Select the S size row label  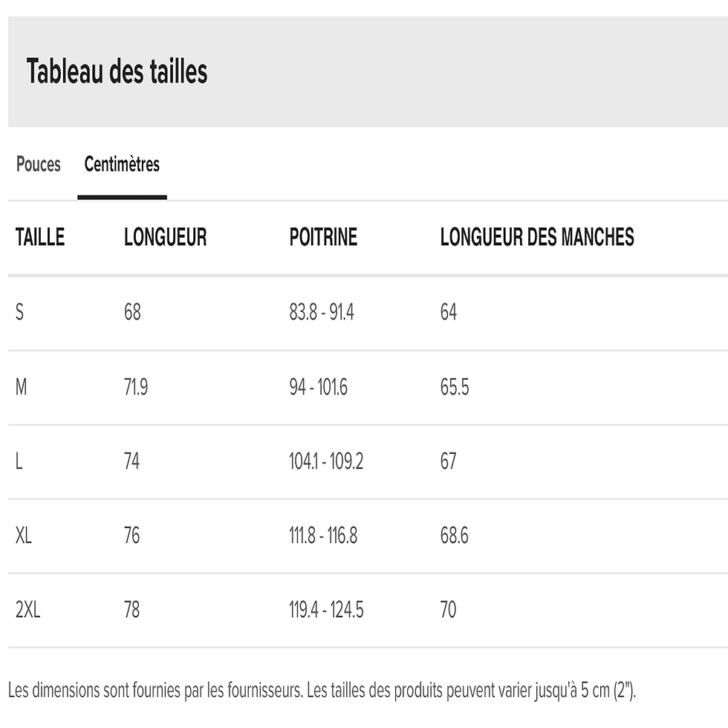click(20, 313)
